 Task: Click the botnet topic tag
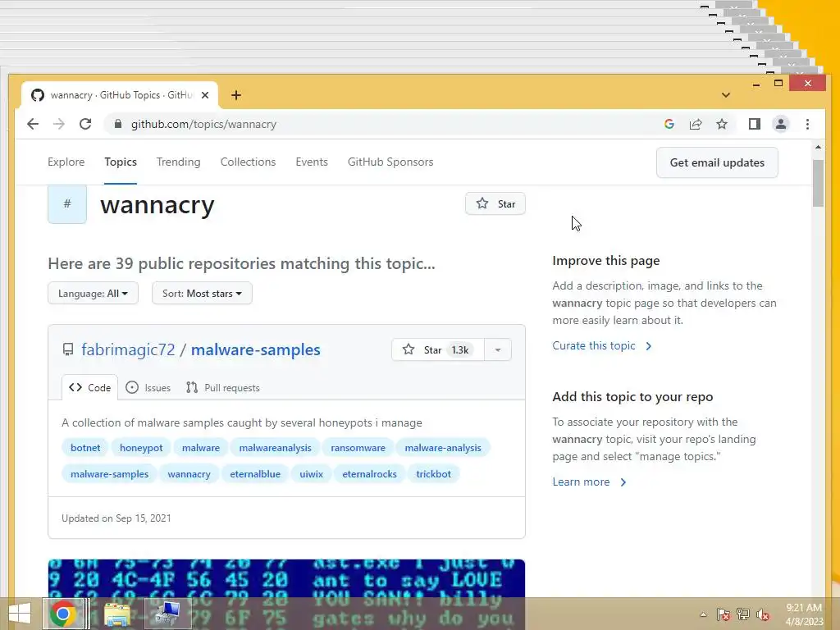(x=85, y=447)
